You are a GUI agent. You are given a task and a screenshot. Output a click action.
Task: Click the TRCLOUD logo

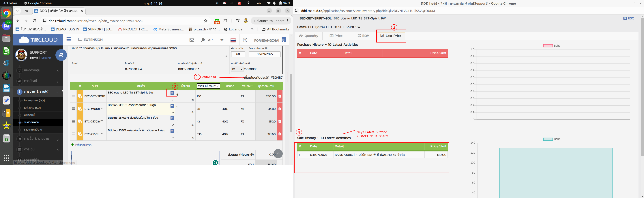(38, 40)
